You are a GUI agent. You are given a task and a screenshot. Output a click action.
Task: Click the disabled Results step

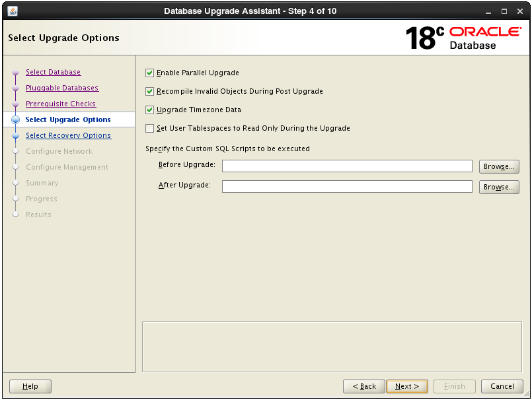[39, 215]
